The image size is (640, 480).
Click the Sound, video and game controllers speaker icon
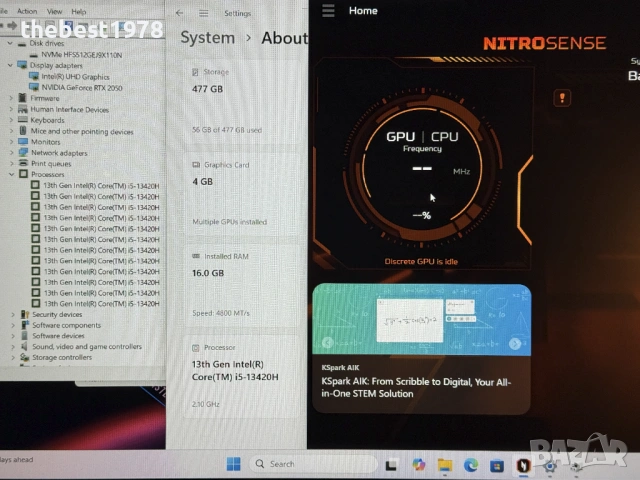(x=24, y=346)
